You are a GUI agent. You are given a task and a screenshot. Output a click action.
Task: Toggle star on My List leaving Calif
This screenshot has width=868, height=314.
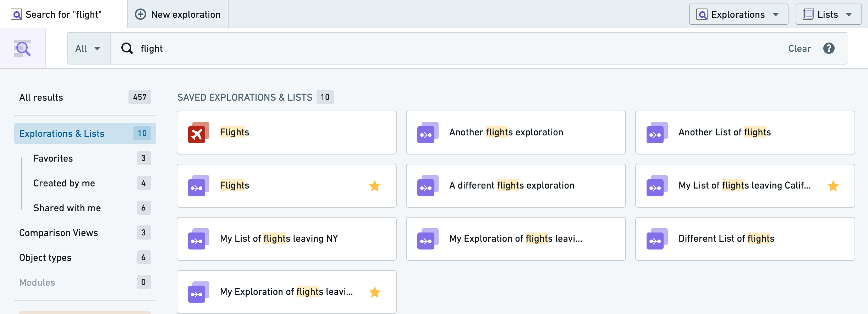[x=833, y=186]
